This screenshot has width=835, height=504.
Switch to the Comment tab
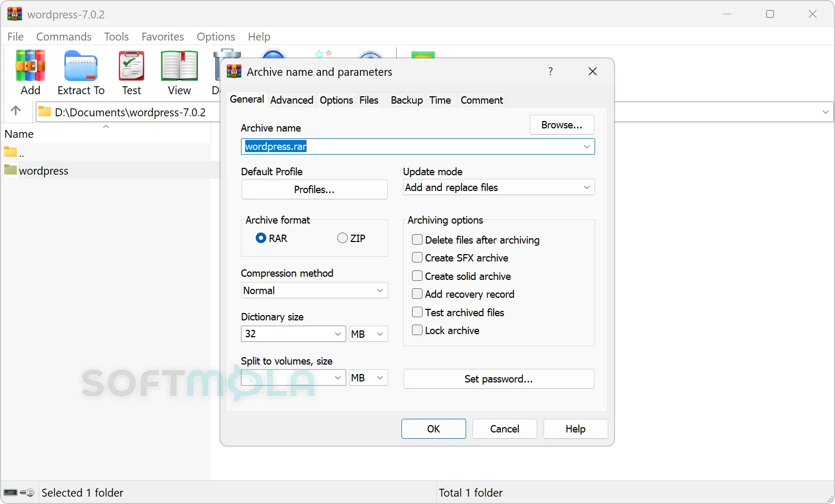482,100
